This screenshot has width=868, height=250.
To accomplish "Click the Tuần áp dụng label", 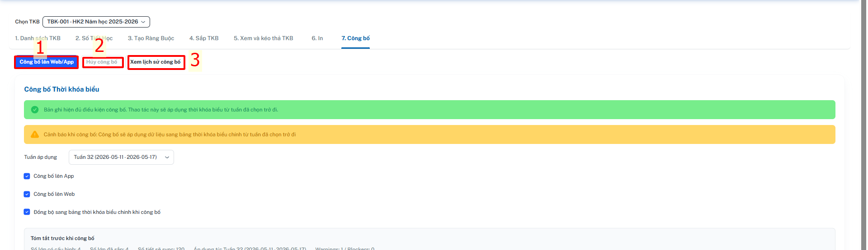I will click(x=41, y=157).
